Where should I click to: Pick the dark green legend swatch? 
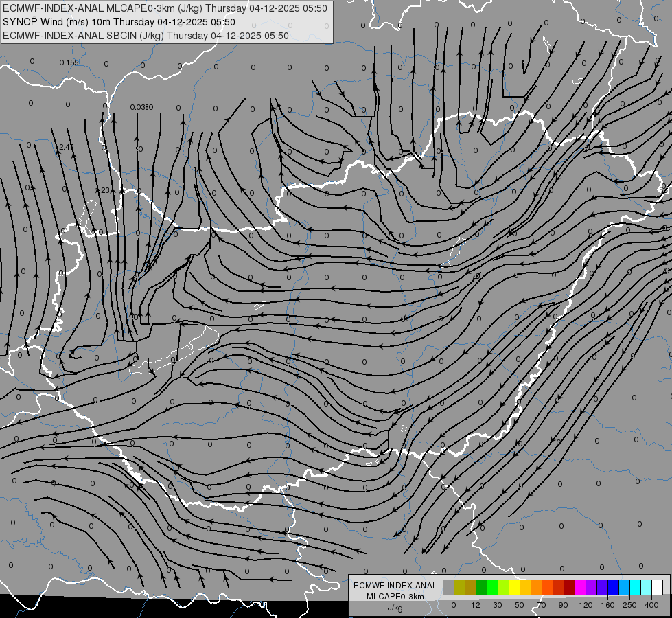(482, 587)
